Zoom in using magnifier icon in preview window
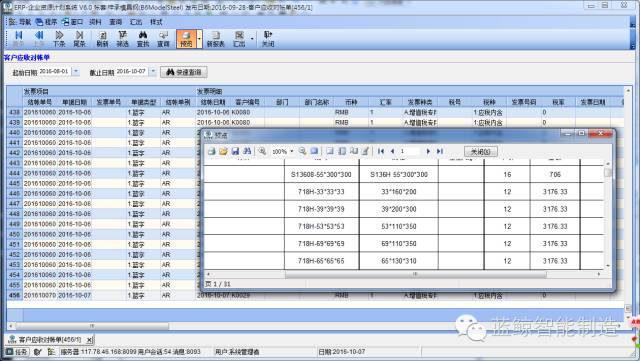Screen dimensions: 640x361 [262, 151]
